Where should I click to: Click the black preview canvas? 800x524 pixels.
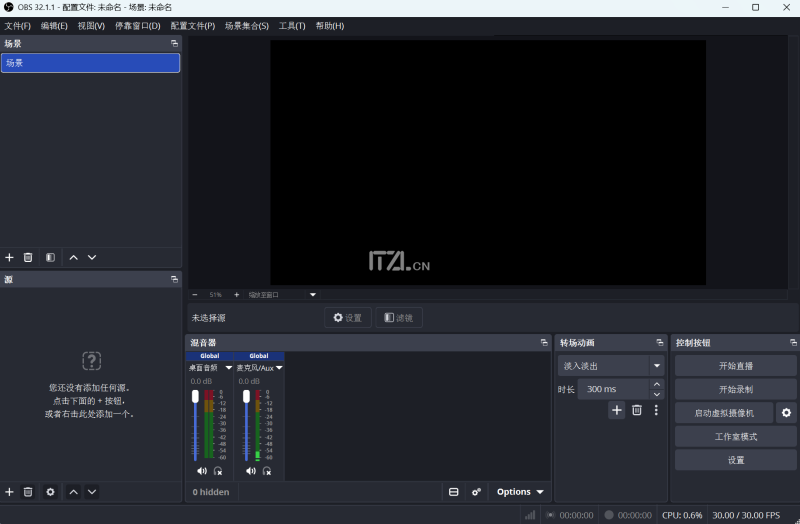[488, 162]
